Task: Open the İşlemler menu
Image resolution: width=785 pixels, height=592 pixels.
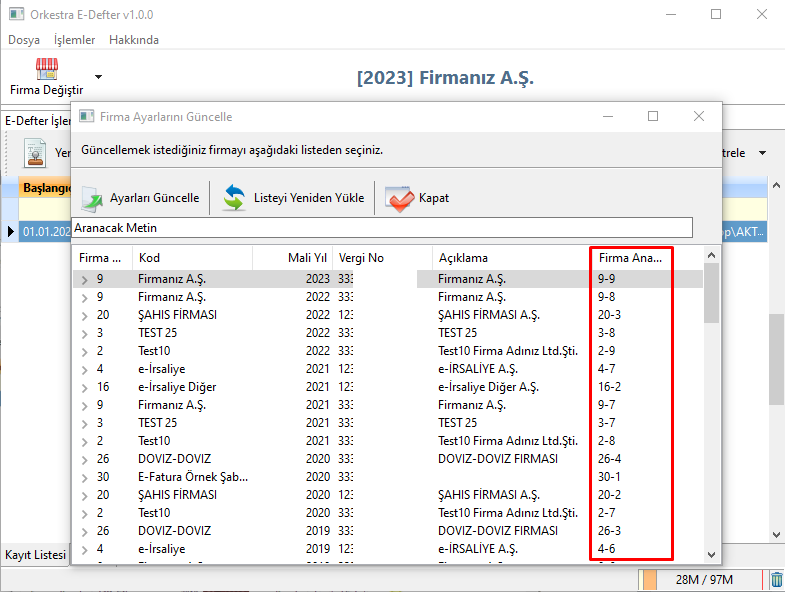Action: point(74,40)
